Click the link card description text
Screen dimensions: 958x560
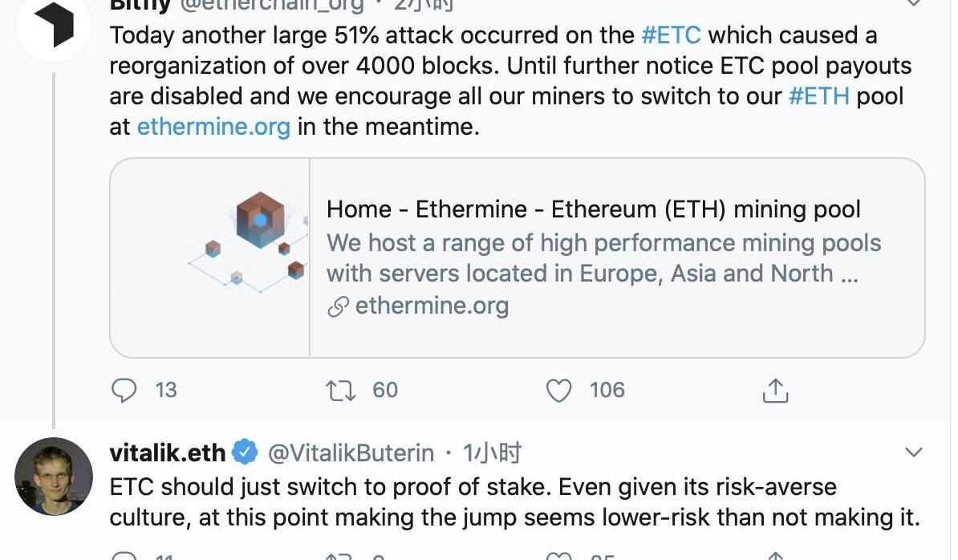click(x=603, y=258)
